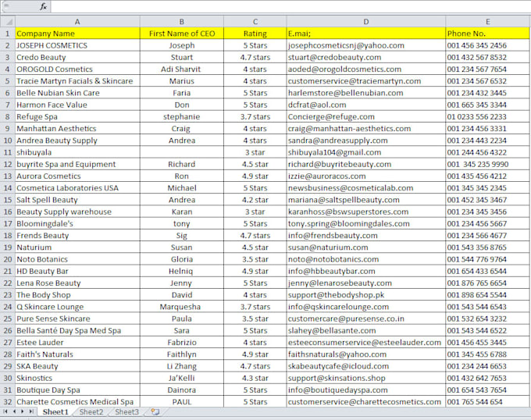Click the next sheet navigation arrow
Screen dimensions: 531x420
pyautogui.click(x=23, y=411)
